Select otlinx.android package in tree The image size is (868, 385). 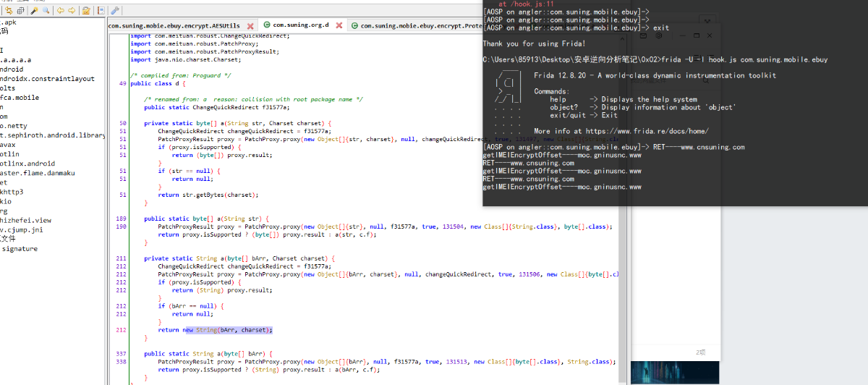click(27, 164)
